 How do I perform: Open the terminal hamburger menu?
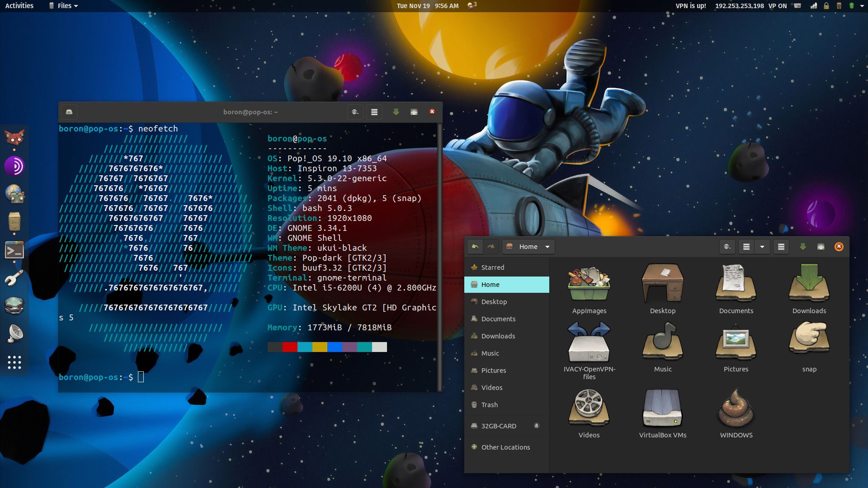point(374,112)
